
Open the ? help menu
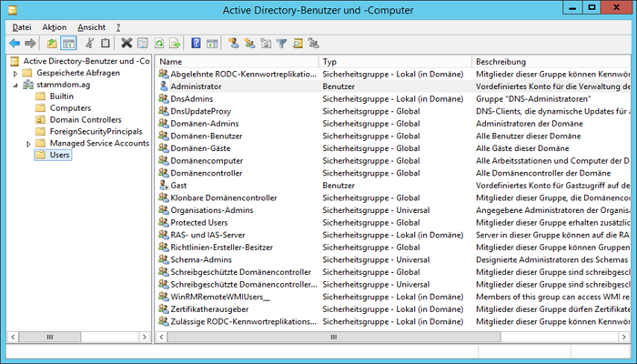point(117,27)
